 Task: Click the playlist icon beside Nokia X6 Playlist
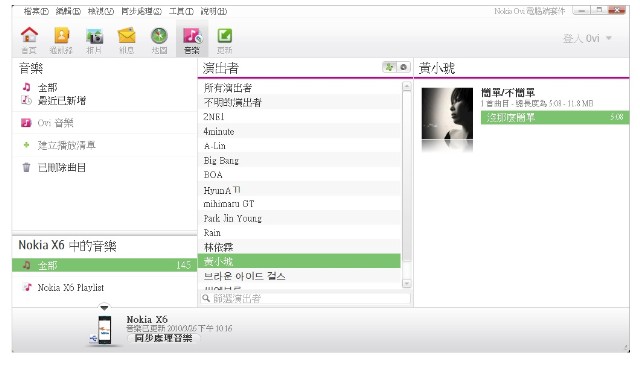click(27, 287)
